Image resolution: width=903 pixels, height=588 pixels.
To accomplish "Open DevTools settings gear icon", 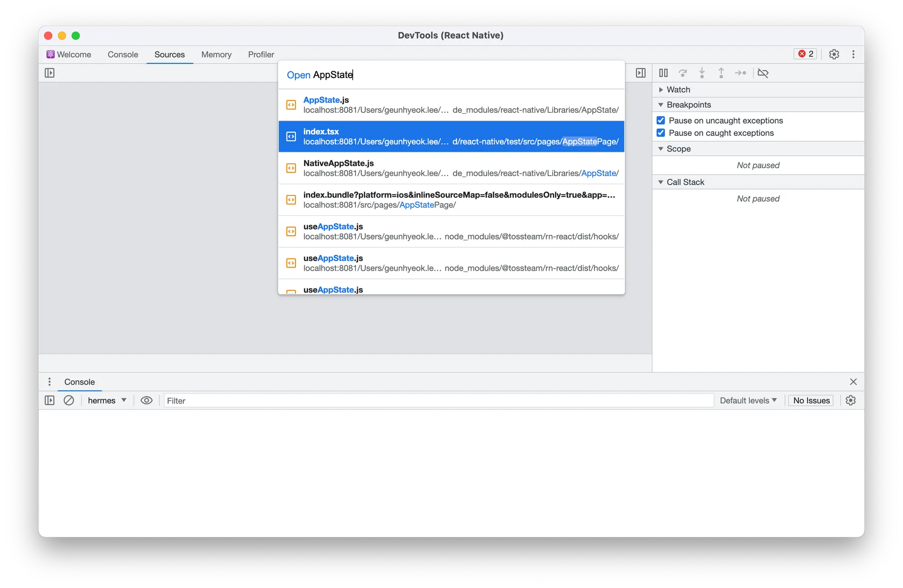I will (x=834, y=54).
